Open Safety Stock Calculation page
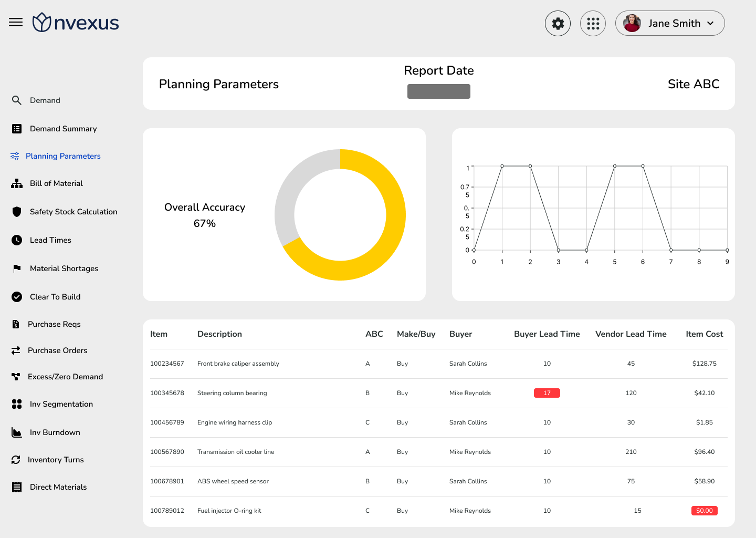The height and width of the screenshot is (538, 756). pyautogui.click(x=73, y=212)
